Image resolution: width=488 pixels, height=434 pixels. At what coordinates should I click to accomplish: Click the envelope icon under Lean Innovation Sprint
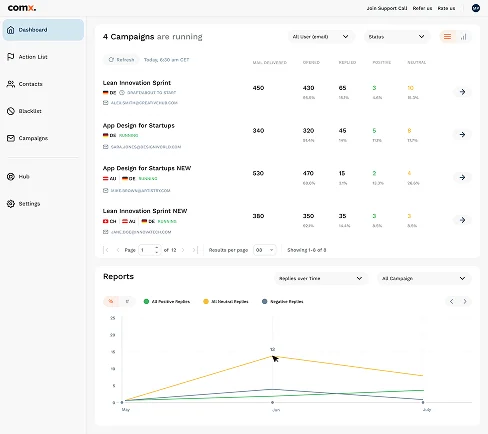click(106, 103)
